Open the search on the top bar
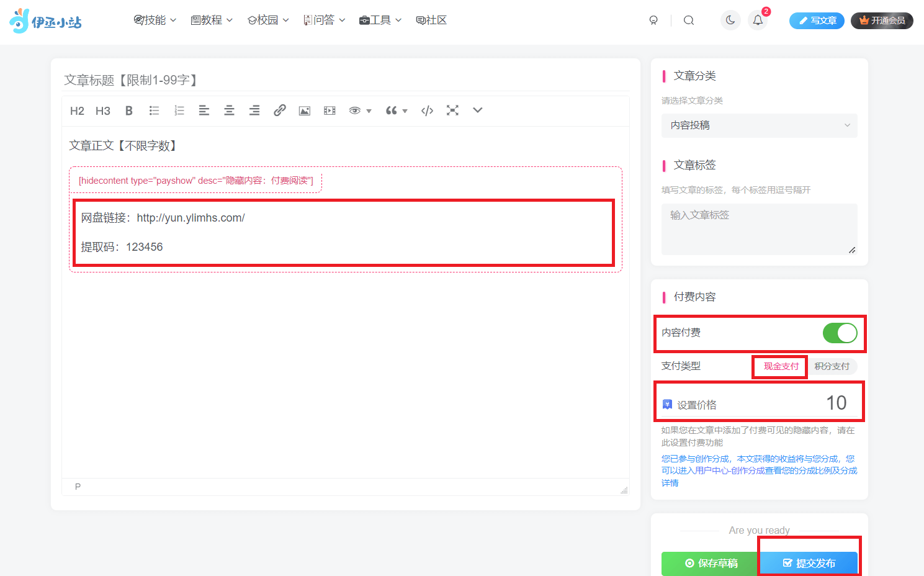924x576 pixels. coord(689,20)
